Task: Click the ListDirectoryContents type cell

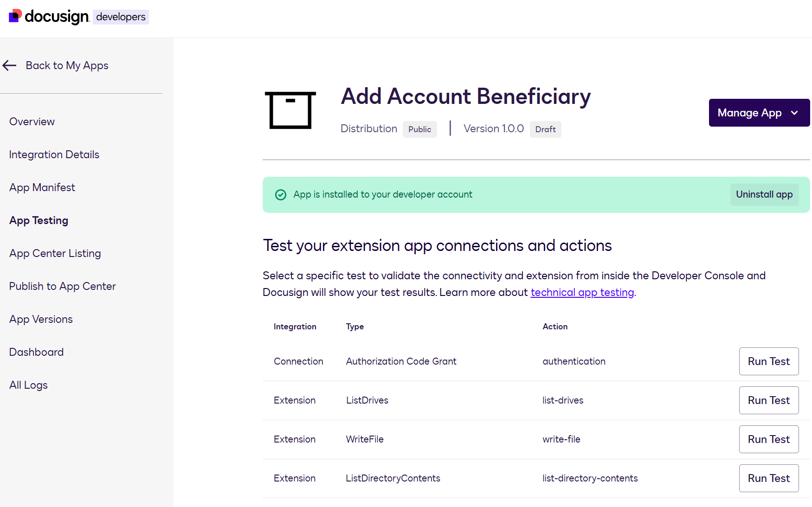Action: tap(393, 478)
